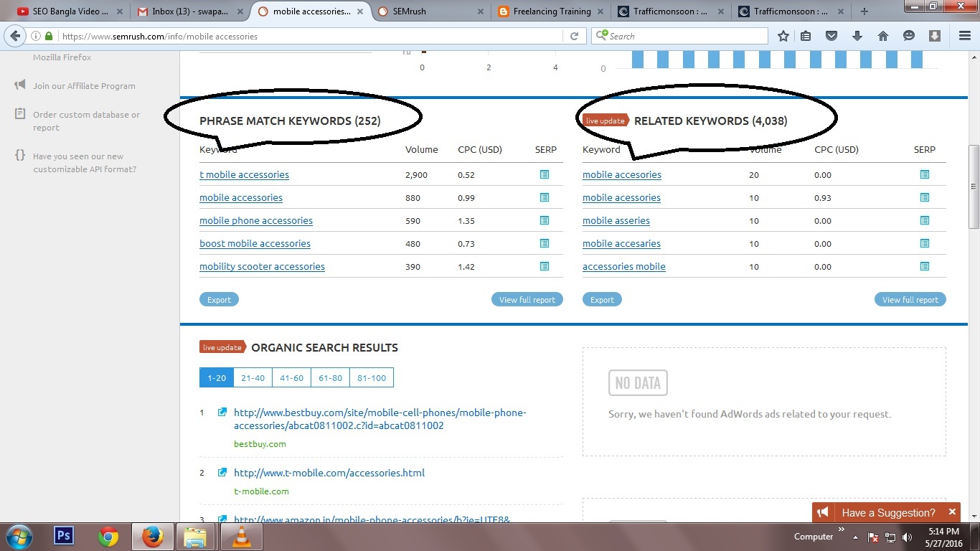Viewport: 980px width, 551px height.
Task: Open the Pocket icon in toolbar
Action: (x=831, y=36)
